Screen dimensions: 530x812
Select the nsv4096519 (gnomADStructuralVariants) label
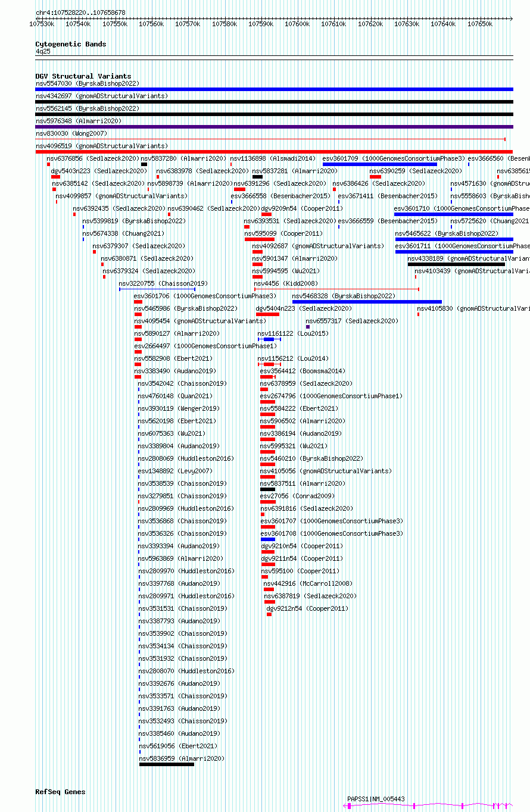[x=101, y=146]
